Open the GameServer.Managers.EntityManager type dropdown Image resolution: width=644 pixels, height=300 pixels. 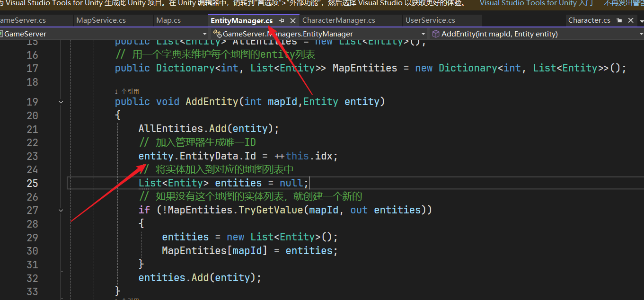coord(423,34)
